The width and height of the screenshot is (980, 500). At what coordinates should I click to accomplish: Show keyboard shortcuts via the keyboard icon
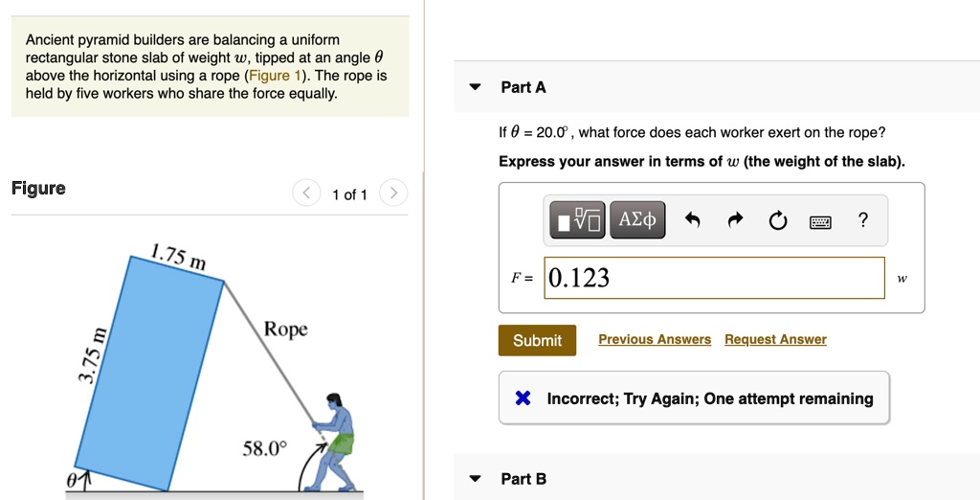point(820,222)
